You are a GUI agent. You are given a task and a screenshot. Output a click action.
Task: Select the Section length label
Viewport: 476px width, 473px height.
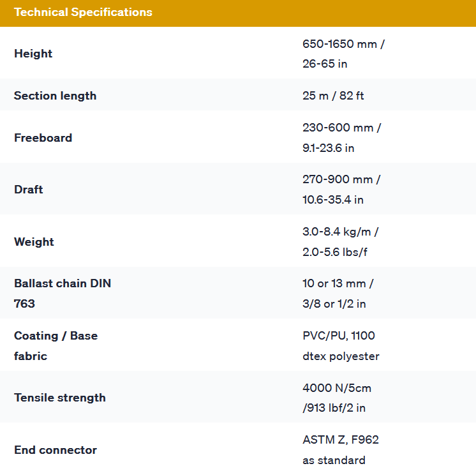55,96
